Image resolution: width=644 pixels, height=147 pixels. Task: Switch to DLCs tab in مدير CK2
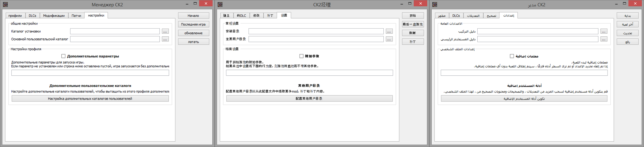(x=456, y=16)
